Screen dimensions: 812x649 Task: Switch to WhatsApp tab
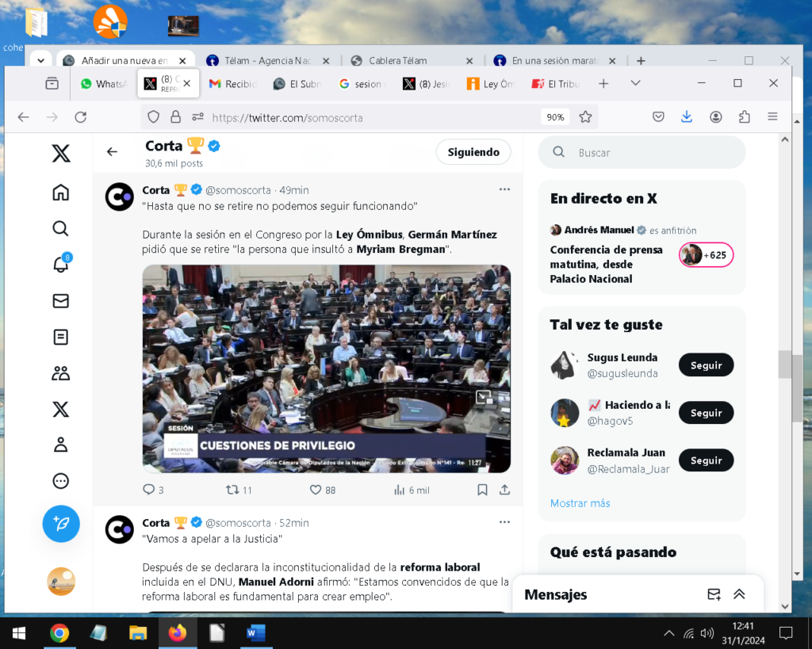[104, 84]
